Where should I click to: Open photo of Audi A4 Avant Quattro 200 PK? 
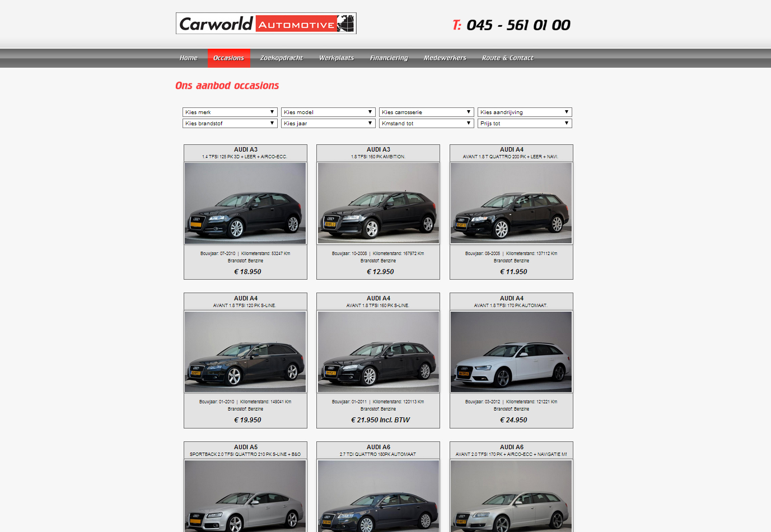pos(511,203)
